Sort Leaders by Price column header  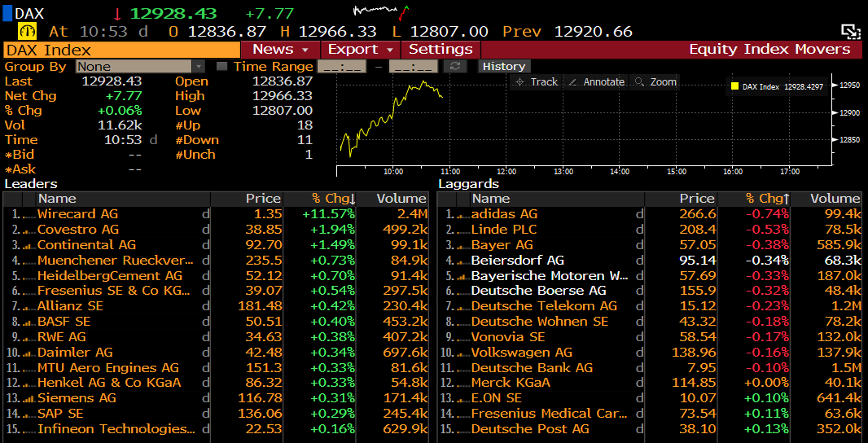247,199
